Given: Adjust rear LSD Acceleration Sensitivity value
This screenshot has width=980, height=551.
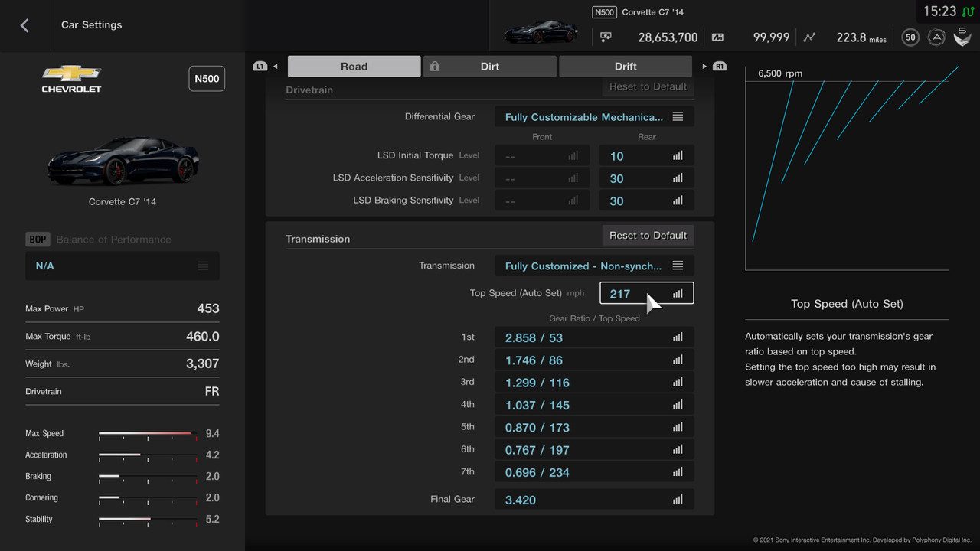Looking at the screenshot, I should 646,178.
